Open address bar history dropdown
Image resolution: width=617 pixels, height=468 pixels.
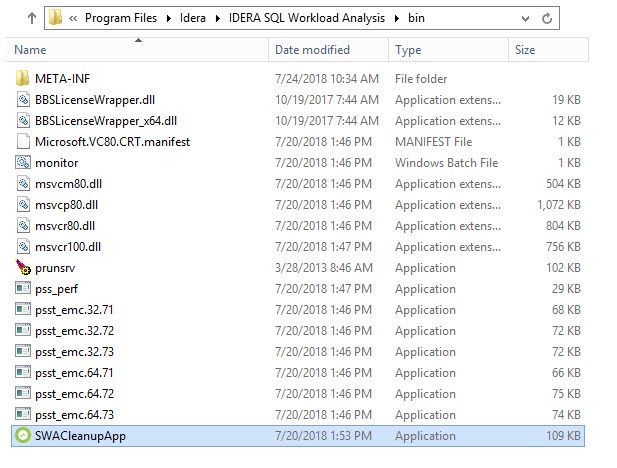point(525,18)
